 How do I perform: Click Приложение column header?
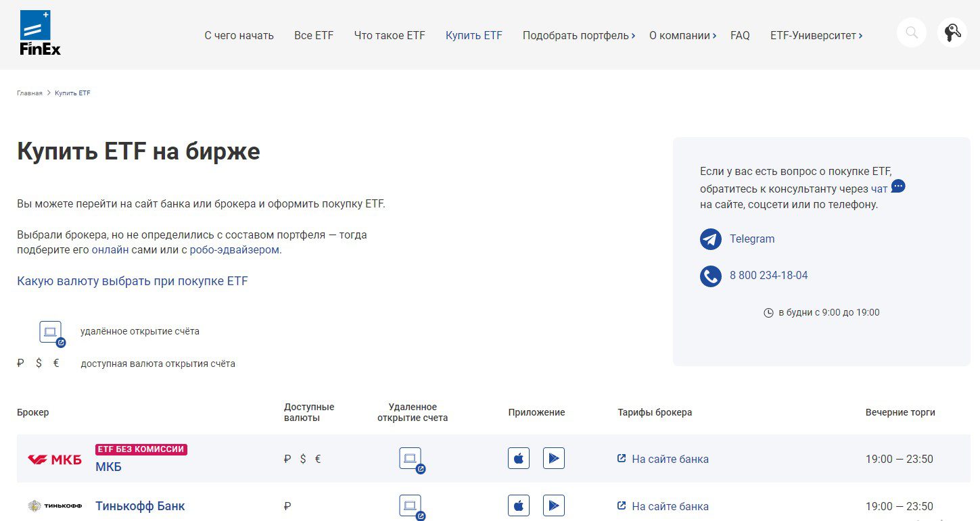pos(536,412)
